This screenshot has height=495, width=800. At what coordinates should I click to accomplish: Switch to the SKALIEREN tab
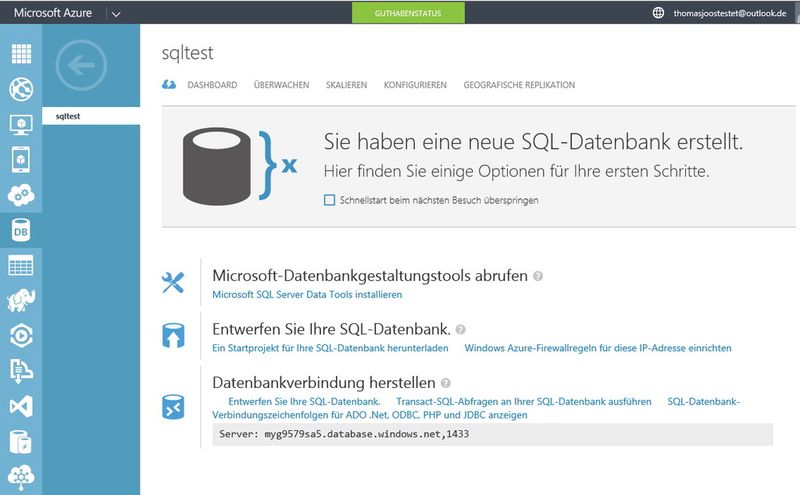[x=346, y=85]
